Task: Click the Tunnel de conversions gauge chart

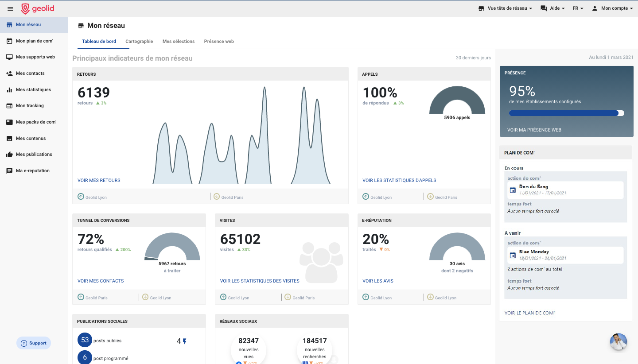Action: [x=172, y=247]
